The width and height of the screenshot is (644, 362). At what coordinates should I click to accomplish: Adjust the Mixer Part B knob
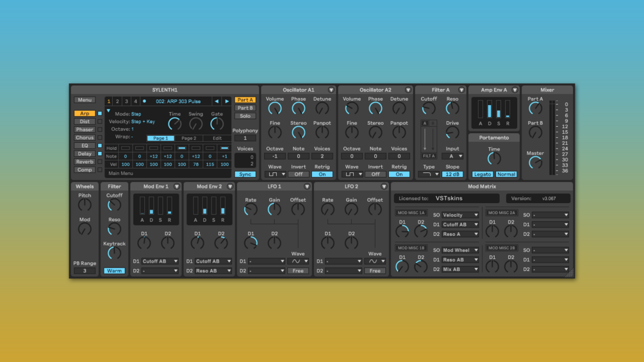point(535,133)
